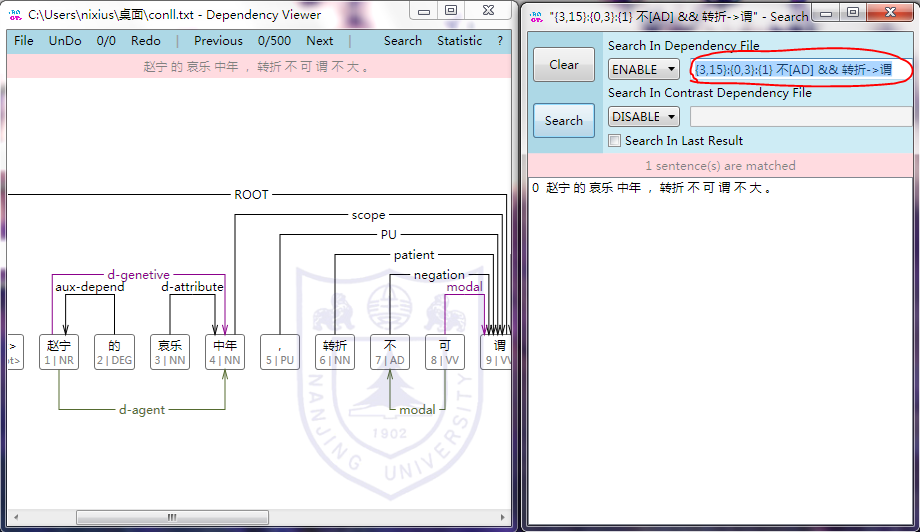This screenshot has width=920, height=532.
Task: Click UnDo in the menu bar
Action: [x=66, y=41]
